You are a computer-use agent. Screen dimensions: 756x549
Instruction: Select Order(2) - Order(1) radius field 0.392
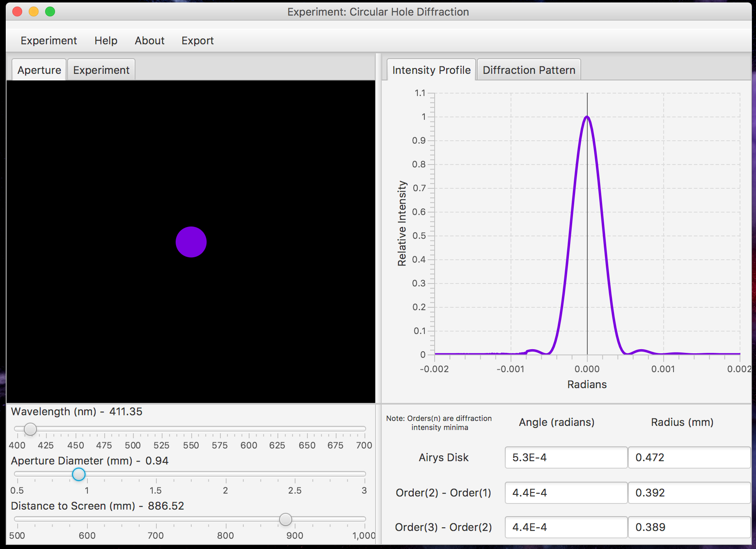pos(689,493)
